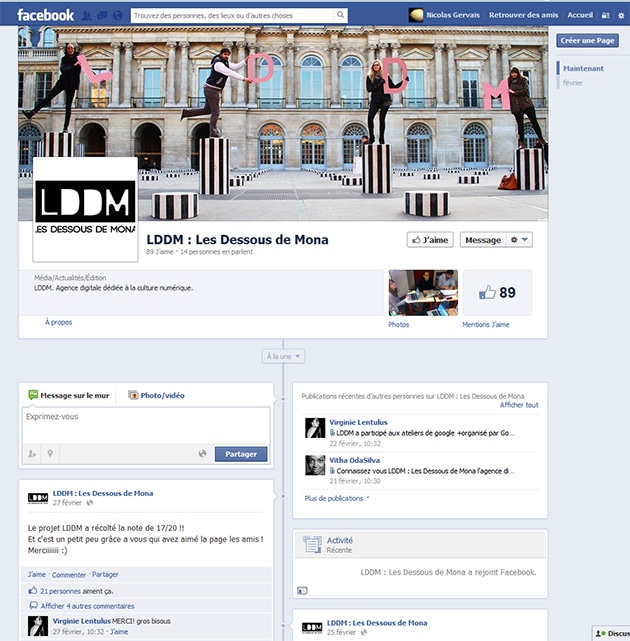Click Commenter under the 17/20 post
Image resolution: width=630 pixels, height=641 pixels.
pyautogui.click(x=69, y=575)
